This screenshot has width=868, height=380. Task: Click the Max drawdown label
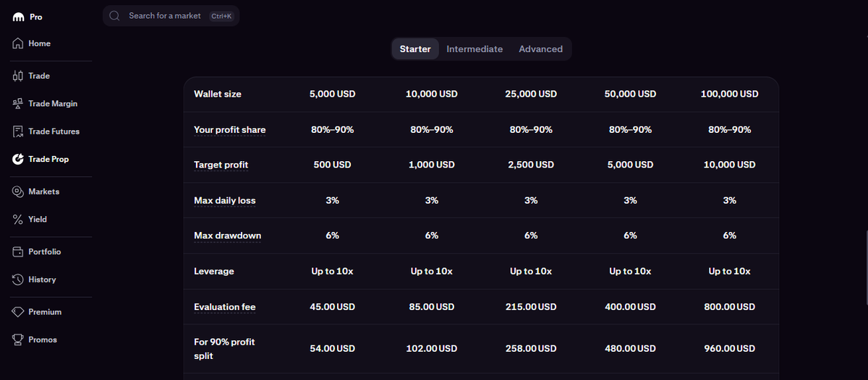tap(228, 236)
